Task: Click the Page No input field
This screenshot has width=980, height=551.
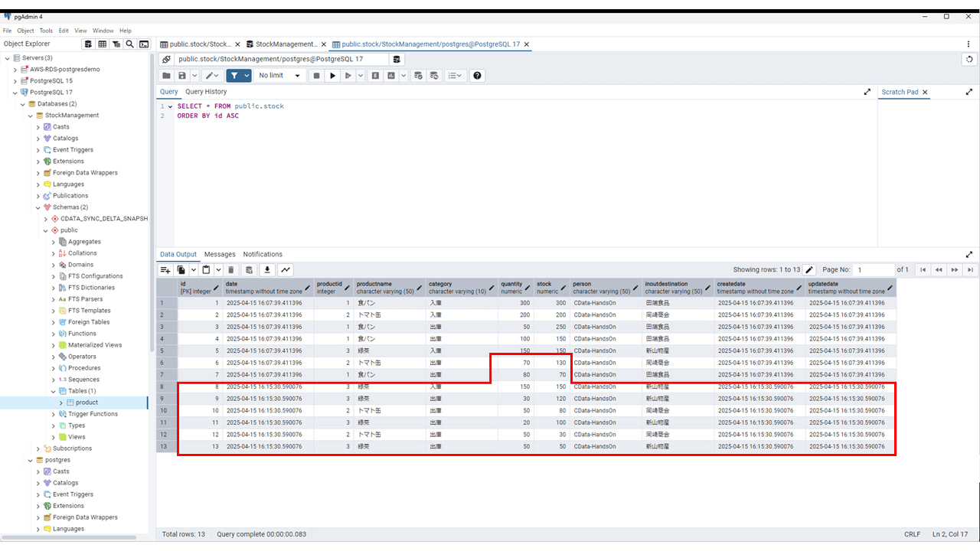Action: [874, 269]
